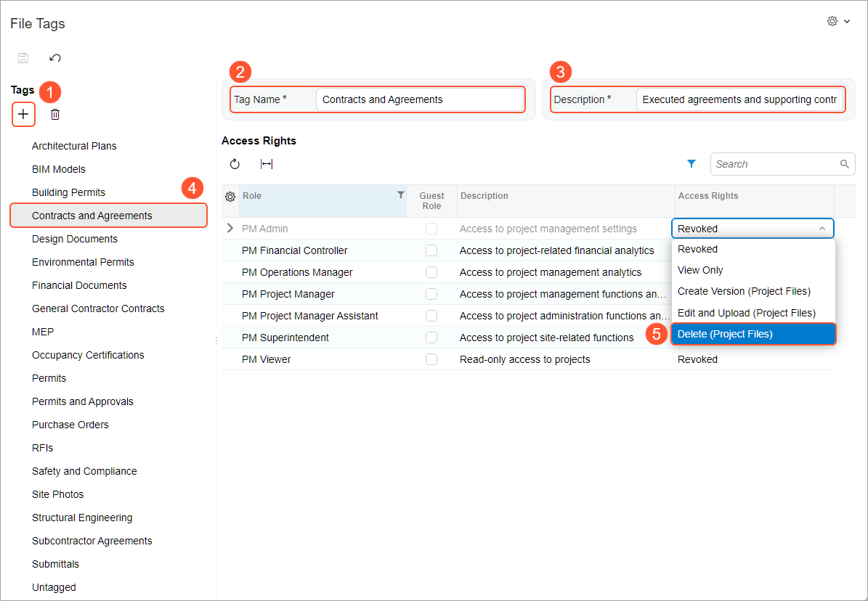The width and height of the screenshot is (868, 601).
Task: Click 'Read-only access to projects' description
Action: [524, 360]
